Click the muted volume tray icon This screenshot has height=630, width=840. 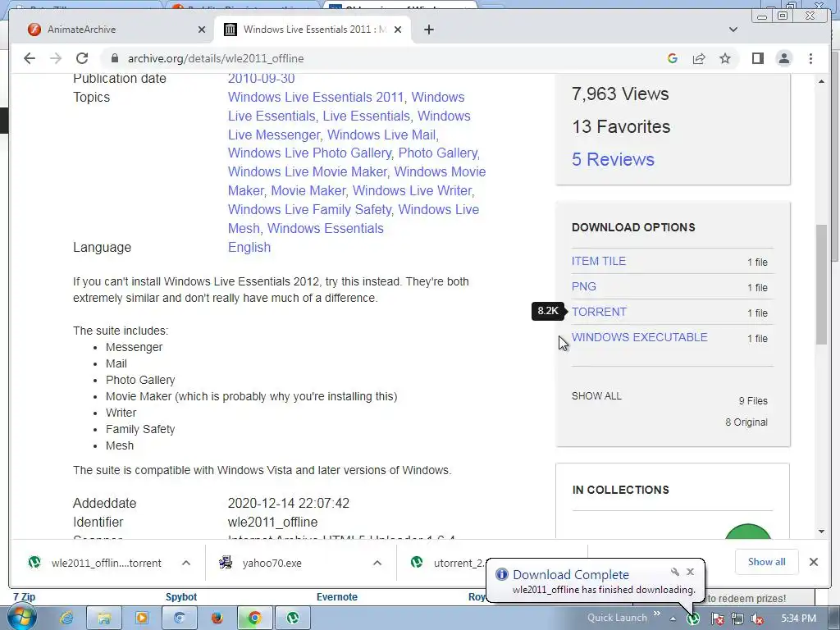tap(757, 619)
